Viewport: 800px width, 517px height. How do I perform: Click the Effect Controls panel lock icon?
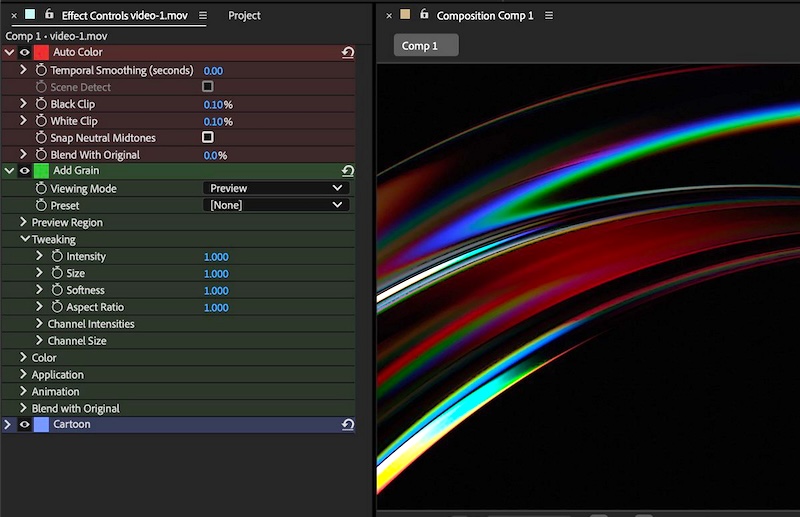click(49, 14)
